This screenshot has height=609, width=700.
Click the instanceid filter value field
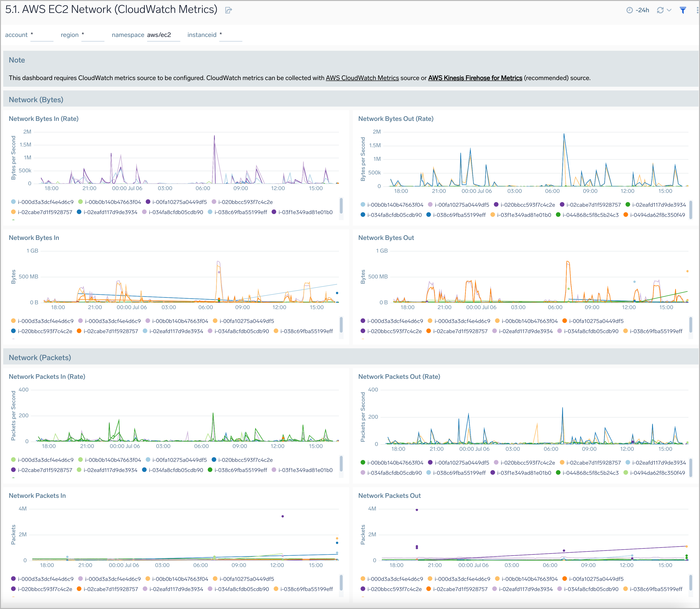231,35
